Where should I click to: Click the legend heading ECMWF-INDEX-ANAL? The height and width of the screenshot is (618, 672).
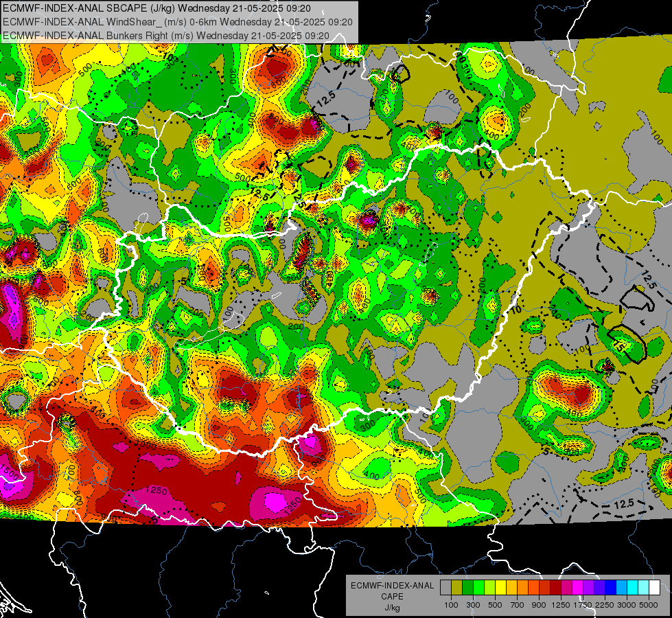[x=392, y=586]
